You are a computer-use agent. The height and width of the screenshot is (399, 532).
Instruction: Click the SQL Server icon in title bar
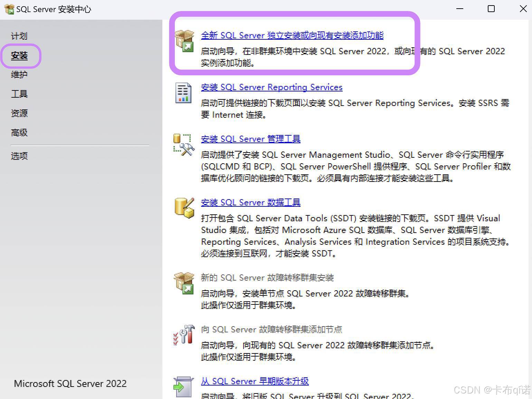(x=9, y=9)
